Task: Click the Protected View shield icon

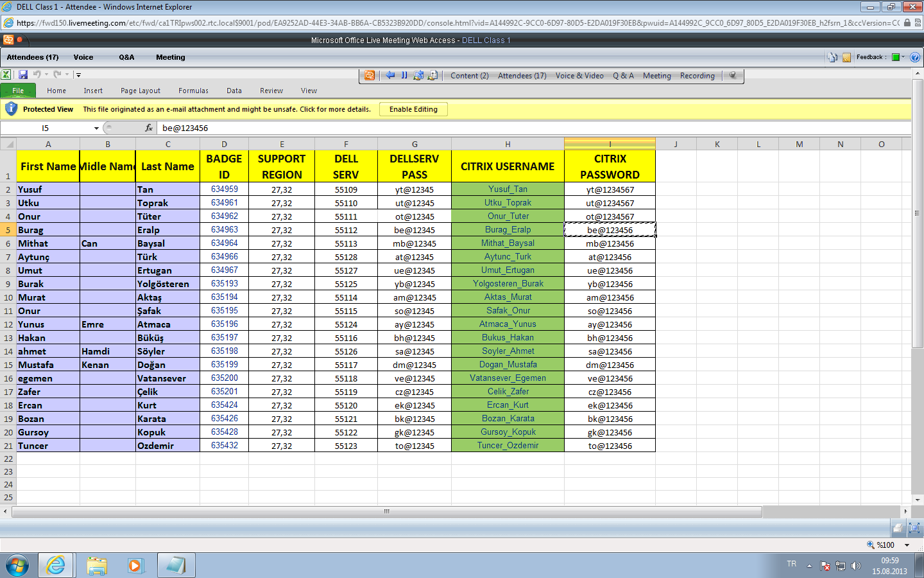Action: point(11,109)
